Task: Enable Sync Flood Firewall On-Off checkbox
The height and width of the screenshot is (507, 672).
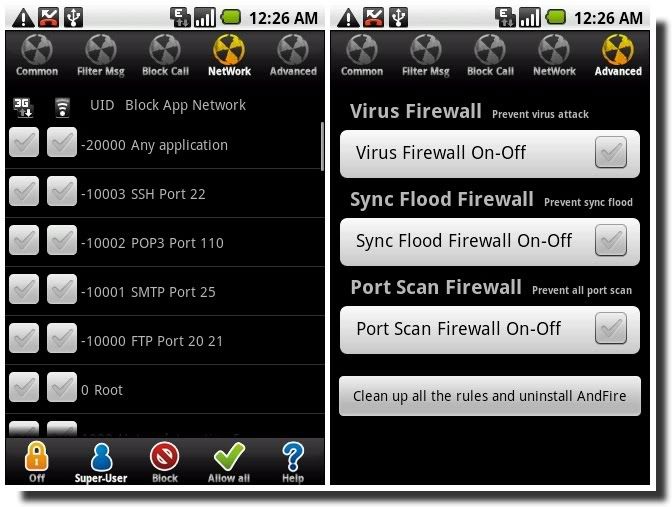Action: tap(611, 240)
